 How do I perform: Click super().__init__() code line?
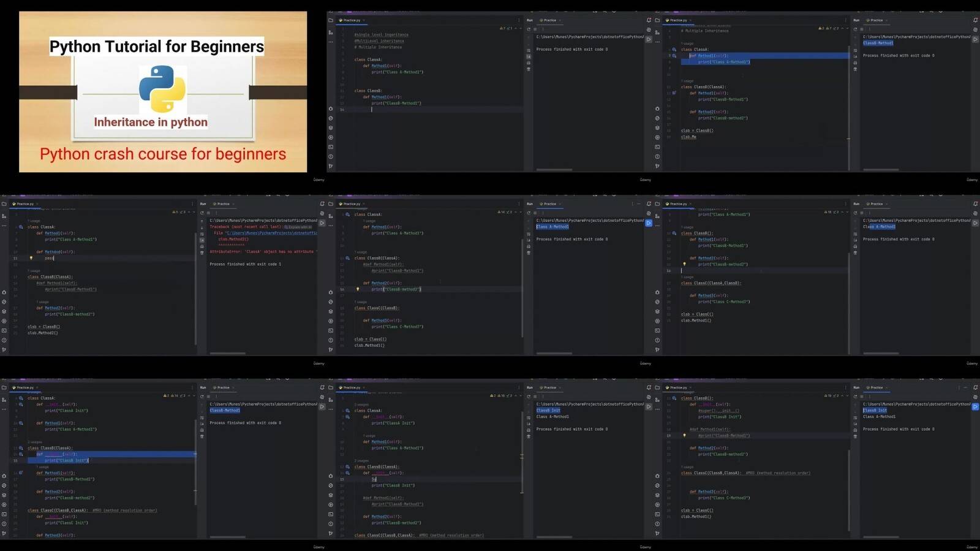(x=718, y=411)
